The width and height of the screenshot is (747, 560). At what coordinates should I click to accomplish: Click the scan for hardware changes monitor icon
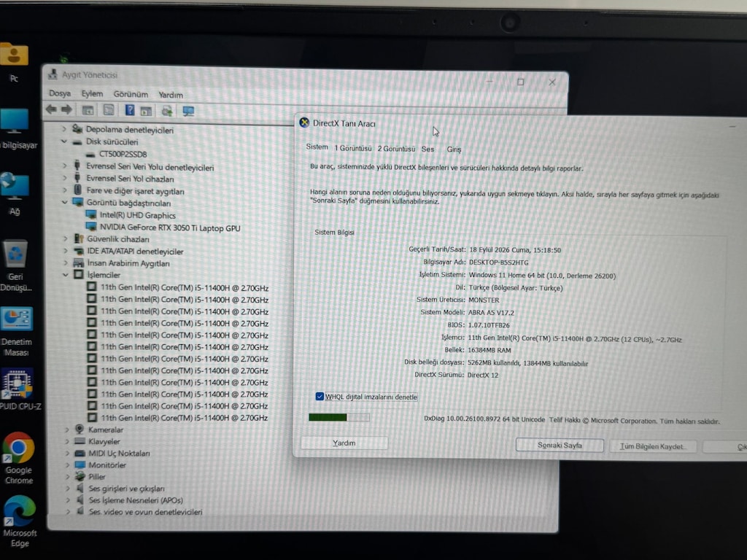pyautogui.click(x=188, y=112)
